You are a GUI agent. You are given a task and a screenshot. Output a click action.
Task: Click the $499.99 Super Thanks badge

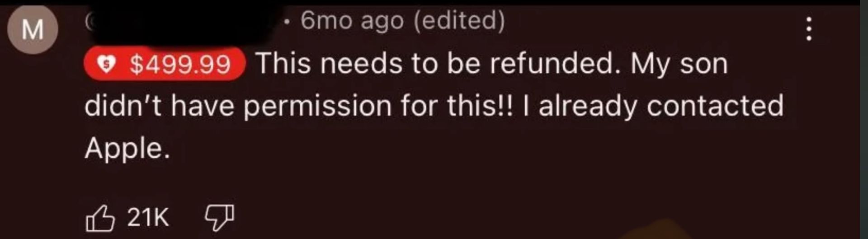click(x=165, y=64)
